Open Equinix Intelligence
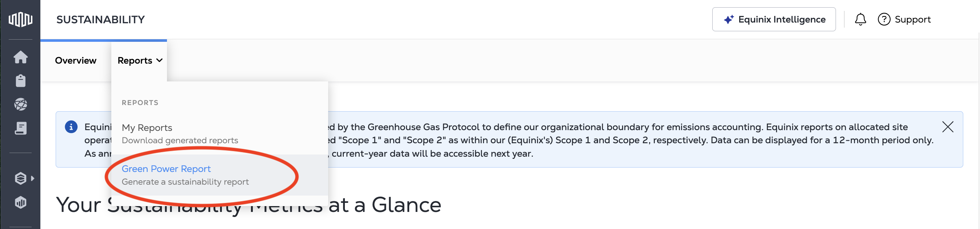 (x=773, y=19)
